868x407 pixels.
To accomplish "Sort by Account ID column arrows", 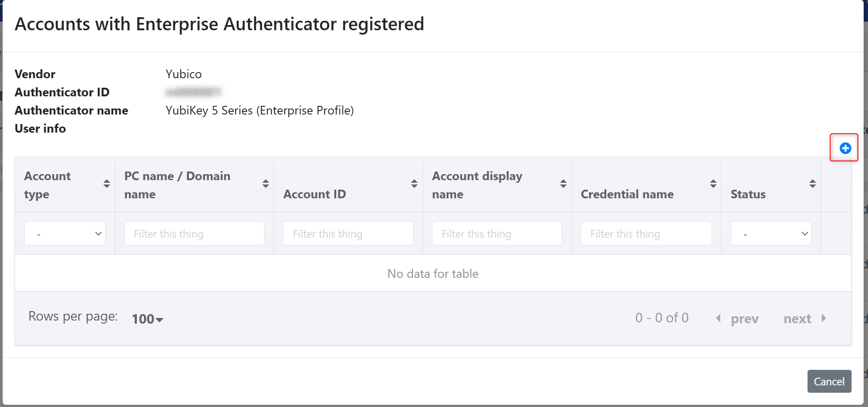I will (414, 184).
